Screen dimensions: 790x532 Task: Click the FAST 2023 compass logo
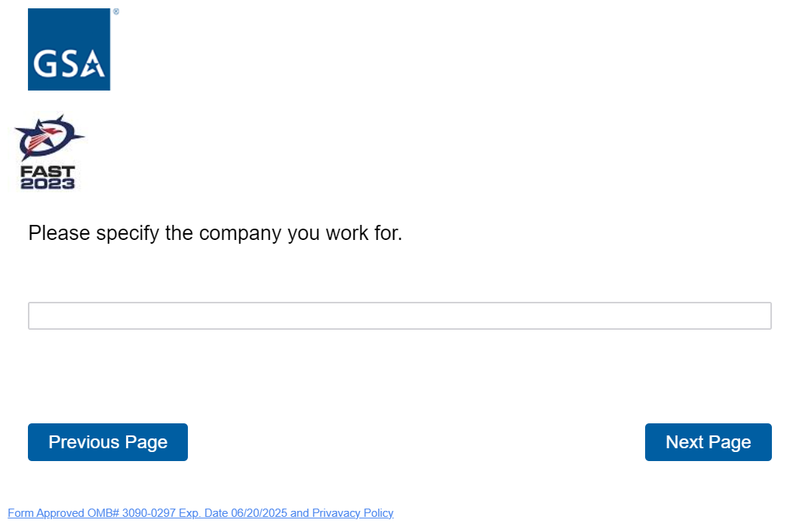coord(48,152)
